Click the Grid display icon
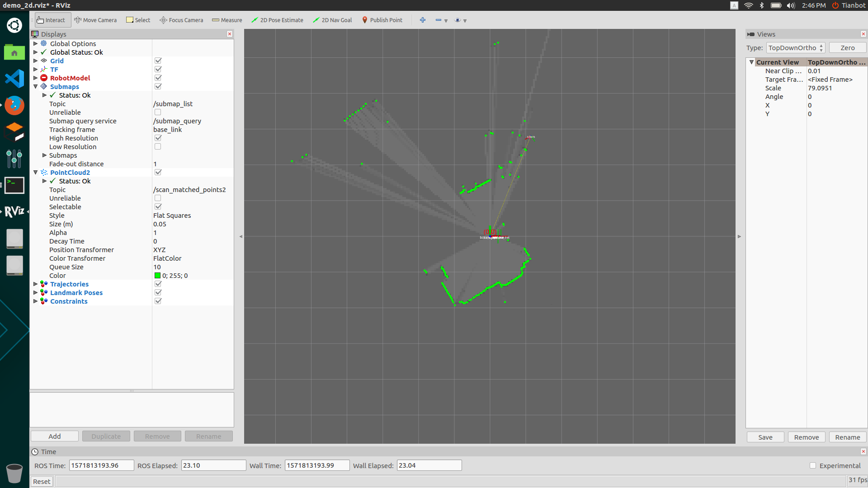 point(44,61)
